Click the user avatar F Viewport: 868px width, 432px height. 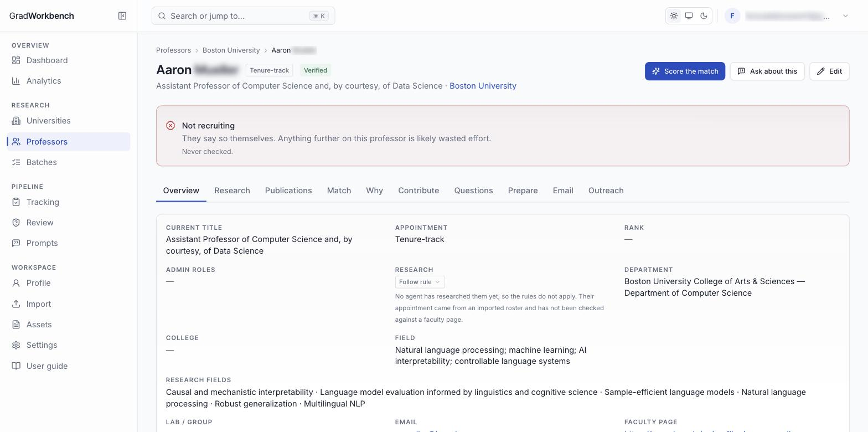732,16
